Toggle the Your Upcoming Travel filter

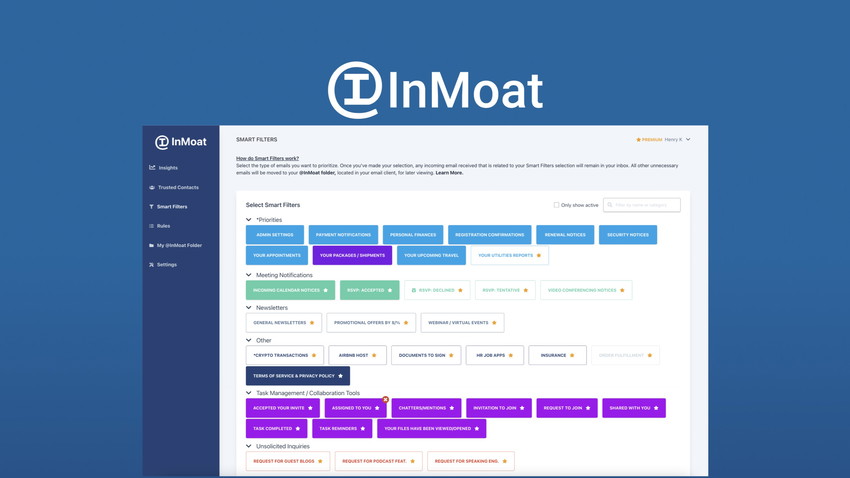pyautogui.click(x=431, y=255)
